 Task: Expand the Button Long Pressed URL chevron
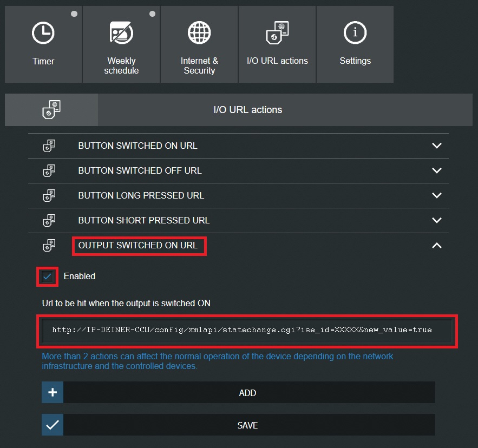pyautogui.click(x=437, y=196)
